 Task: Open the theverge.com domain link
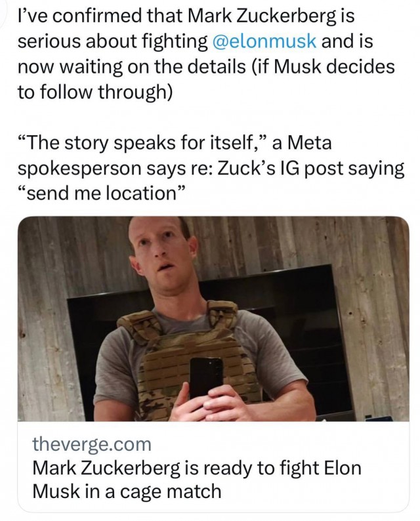point(91,444)
